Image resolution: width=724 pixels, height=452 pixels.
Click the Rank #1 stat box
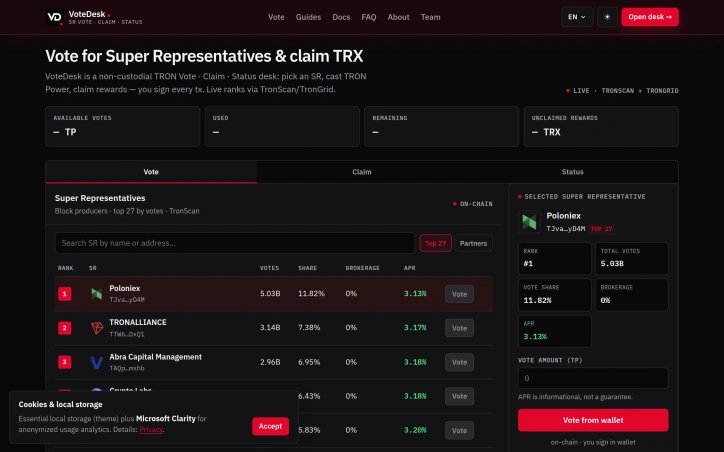pos(555,259)
